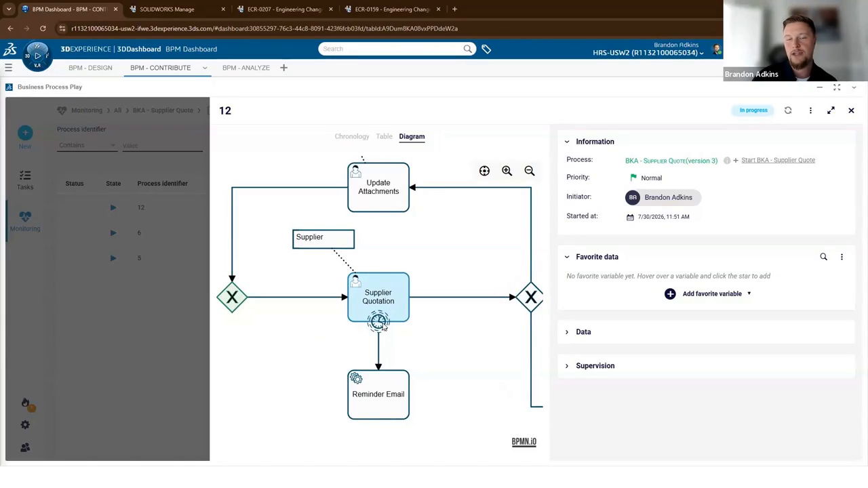
Task: Open the hamburger menu beside BPM tabs
Action: [x=8, y=68]
